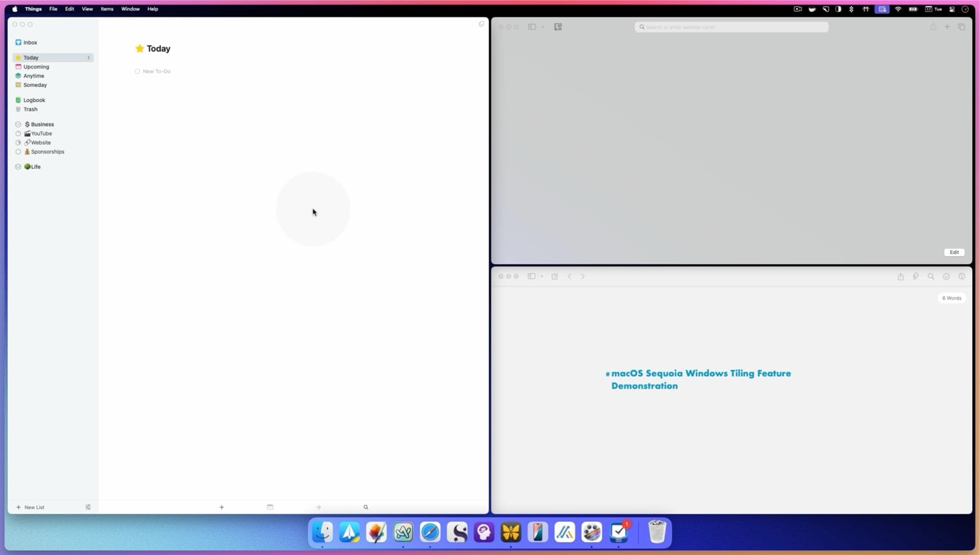The width and height of the screenshot is (980, 555).
Task: Open a new Safari tab with the plus icon
Action: [x=947, y=27]
